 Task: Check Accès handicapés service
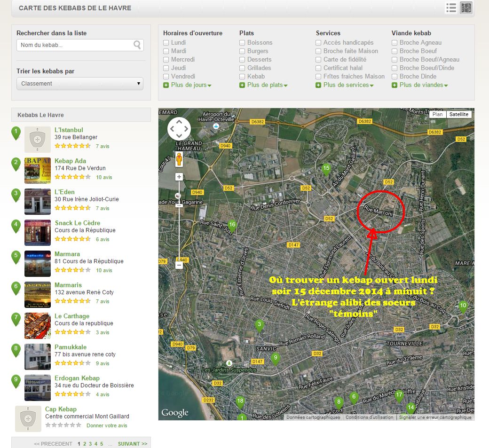pos(318,42)
